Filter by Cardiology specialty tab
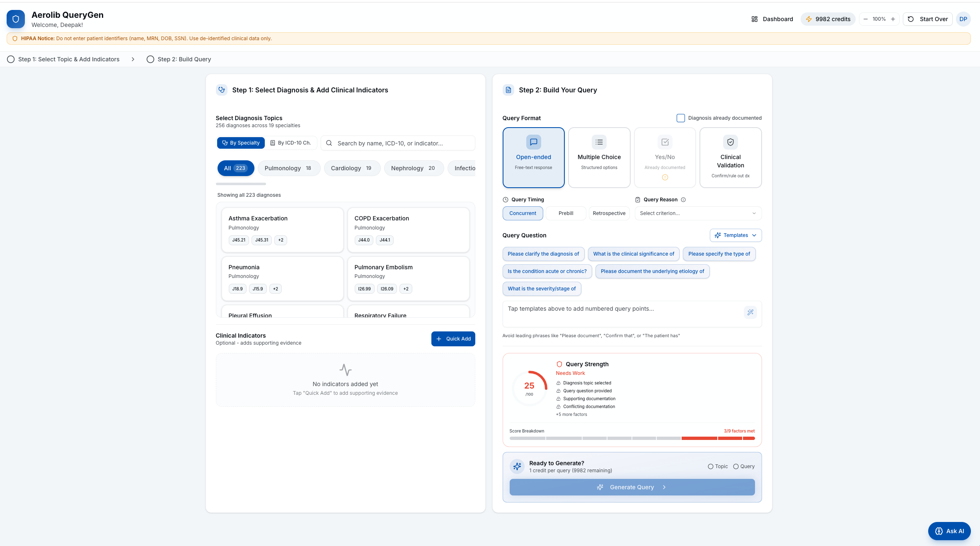 tap(351, 168)
